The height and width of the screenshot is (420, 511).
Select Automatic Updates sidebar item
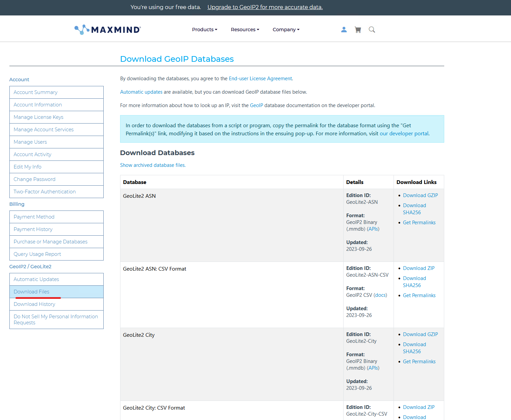[36, 279]
